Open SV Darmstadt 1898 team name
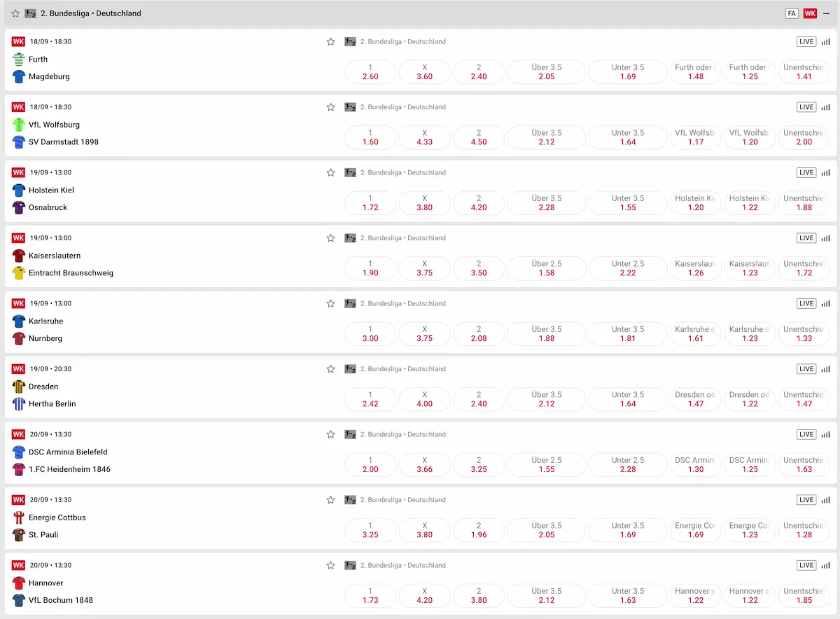Viewport: 840px width, 619px height. (64, 142)
